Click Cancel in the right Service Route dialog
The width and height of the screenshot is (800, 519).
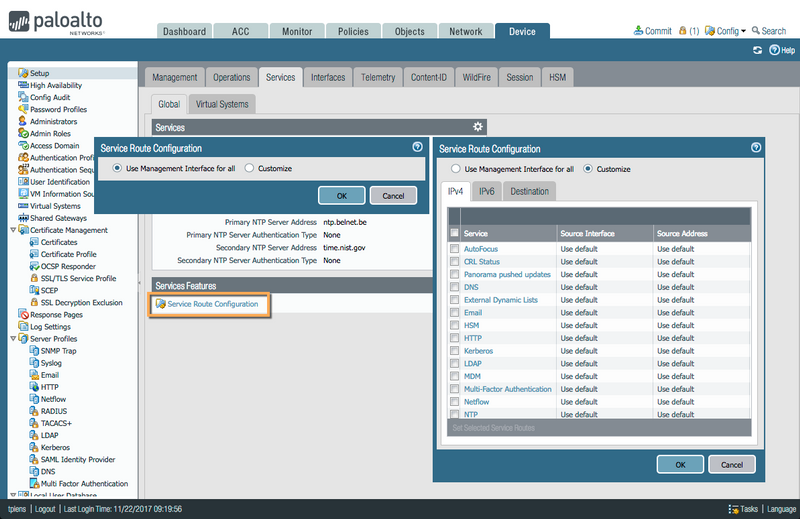pos(732,464)
